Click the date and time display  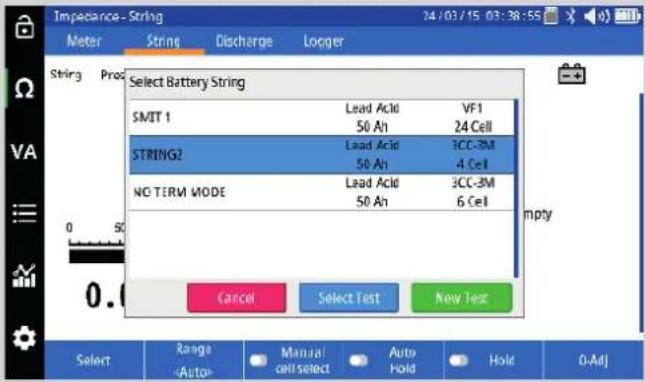(x=482, y=16)
